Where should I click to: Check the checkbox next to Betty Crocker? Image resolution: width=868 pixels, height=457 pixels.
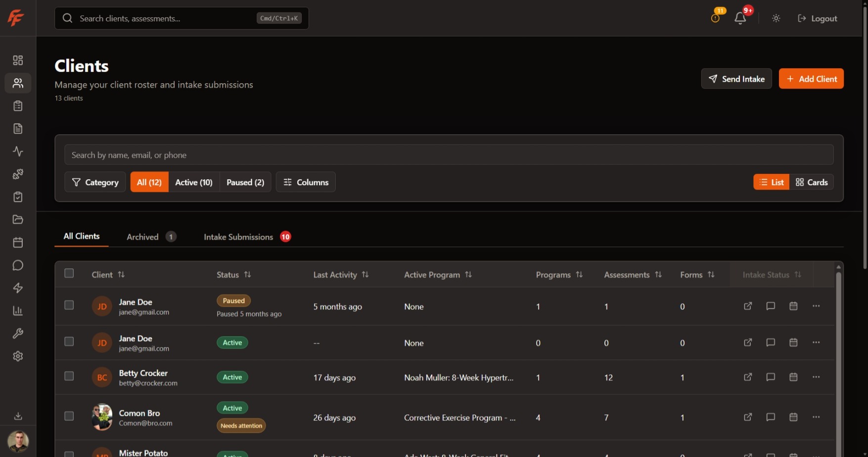(69, 376)
